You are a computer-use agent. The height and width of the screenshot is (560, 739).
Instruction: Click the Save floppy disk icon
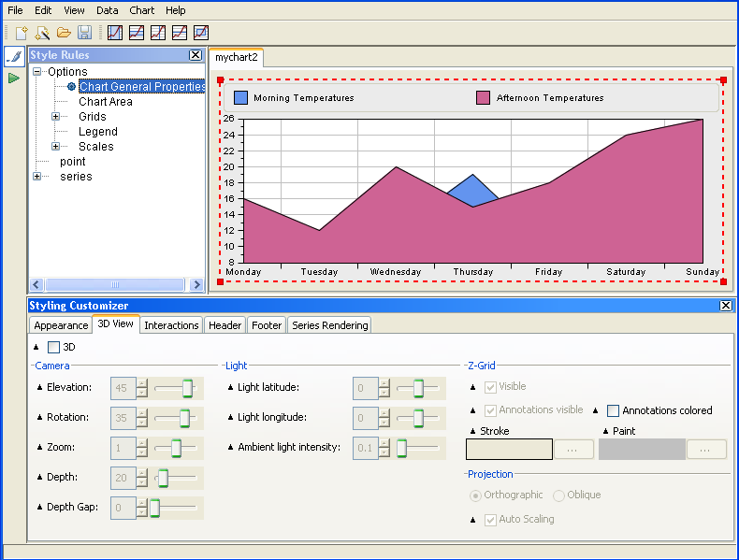point(84,33)
